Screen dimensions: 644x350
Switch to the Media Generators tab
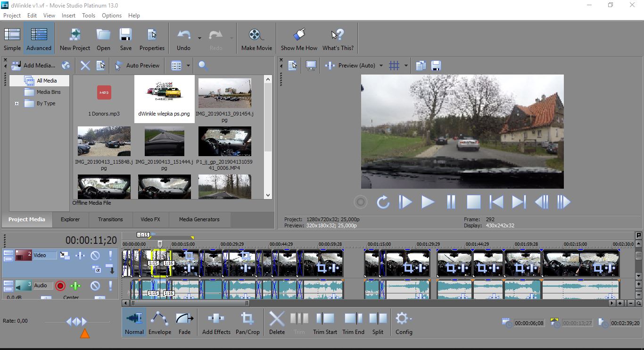point(199,219)
